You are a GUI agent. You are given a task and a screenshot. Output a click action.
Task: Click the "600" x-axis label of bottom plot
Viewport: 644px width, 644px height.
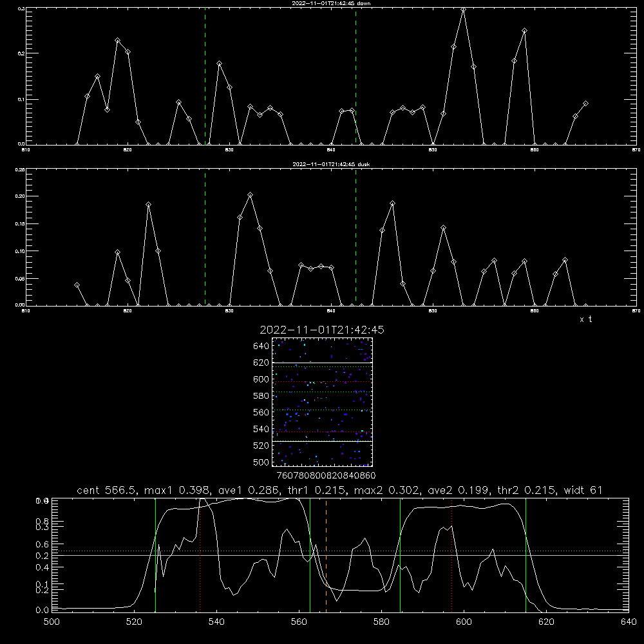464,622
